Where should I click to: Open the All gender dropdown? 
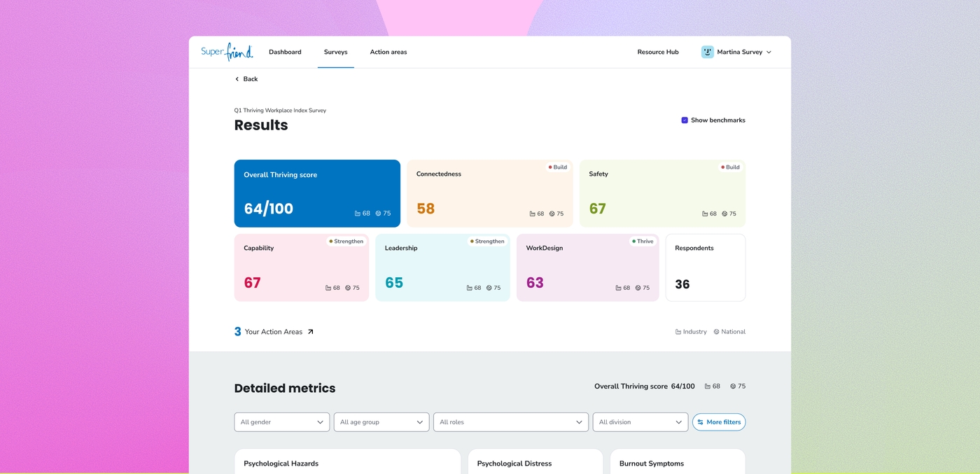pos(282,422)
